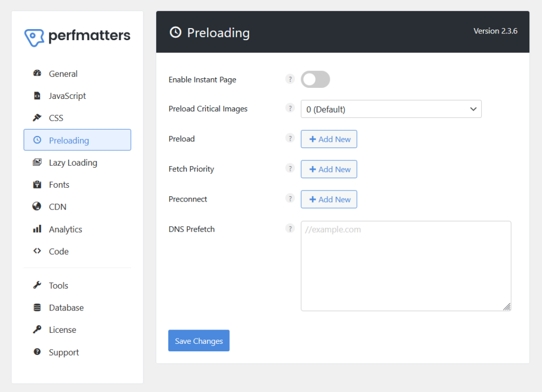Click the Preload Critical Images label

208,109
